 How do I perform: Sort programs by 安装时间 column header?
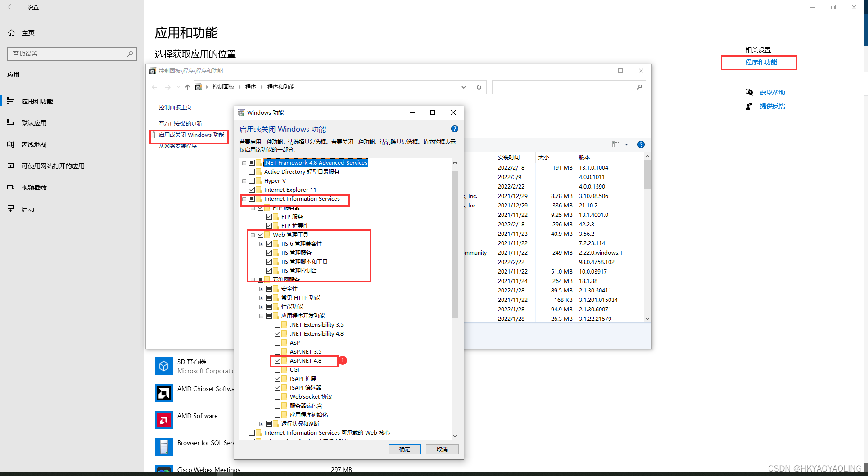point(515,157)
